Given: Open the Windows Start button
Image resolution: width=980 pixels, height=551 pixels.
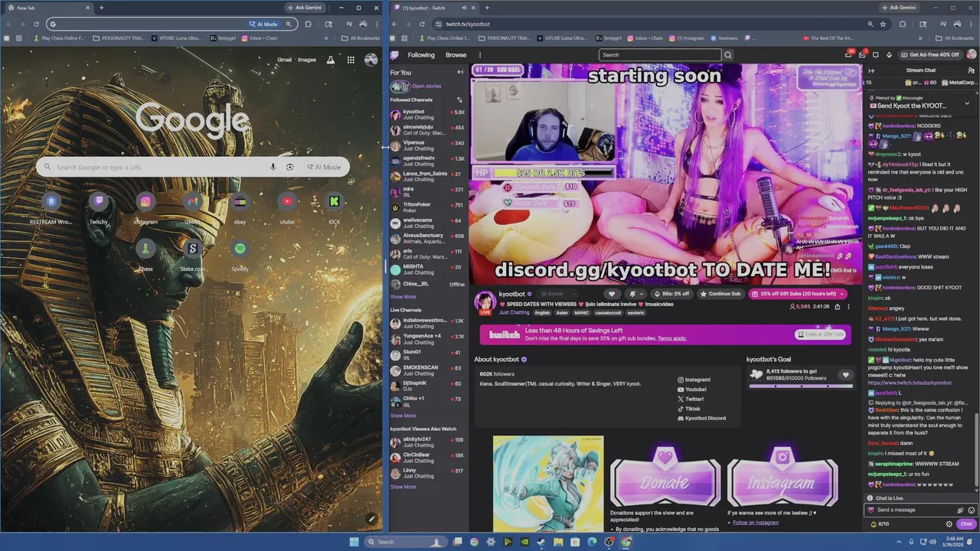Looking at the screenshot, I should (354, 542).
